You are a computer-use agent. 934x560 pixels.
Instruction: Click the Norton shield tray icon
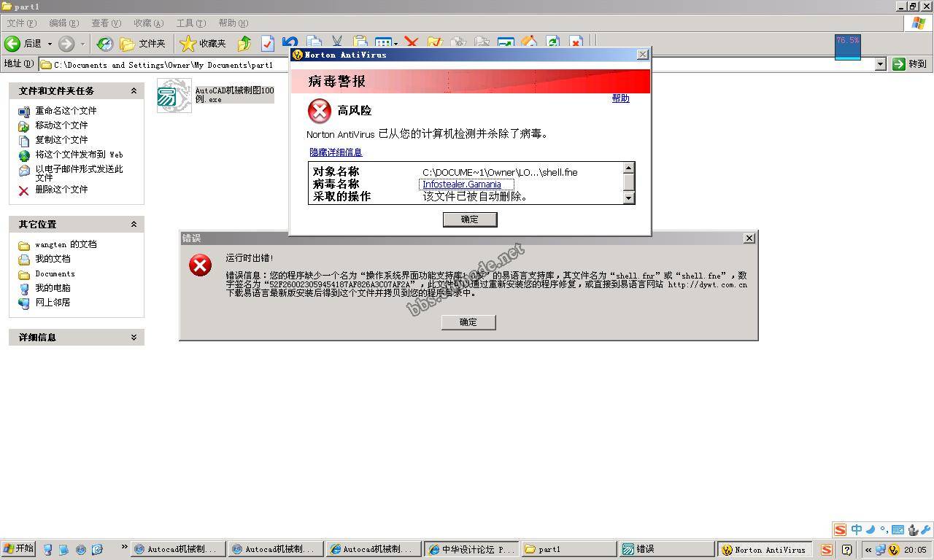point(893,550)
